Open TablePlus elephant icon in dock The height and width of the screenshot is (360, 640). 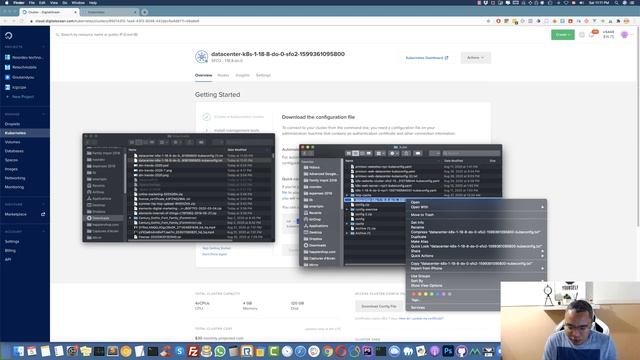coord(407,351)
